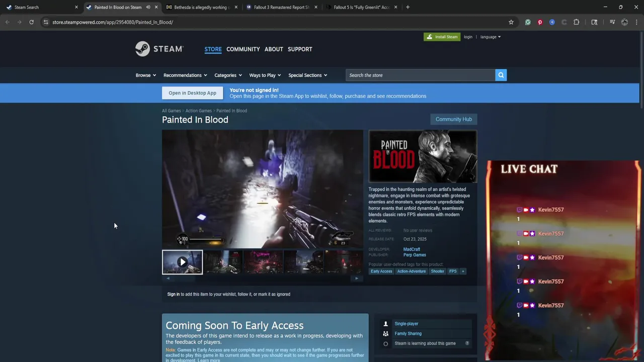Open the Grammarly extension icon
Screen dimensions: 644x362
[528, 22]
